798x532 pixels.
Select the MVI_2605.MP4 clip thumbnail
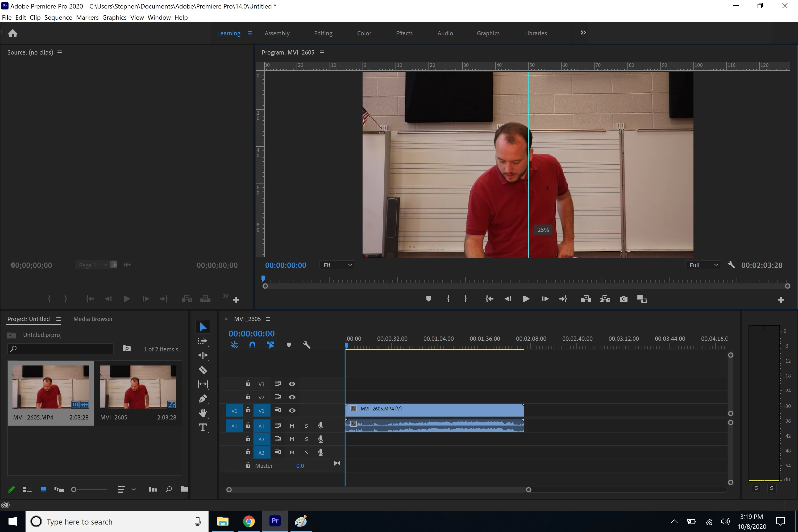51,387
